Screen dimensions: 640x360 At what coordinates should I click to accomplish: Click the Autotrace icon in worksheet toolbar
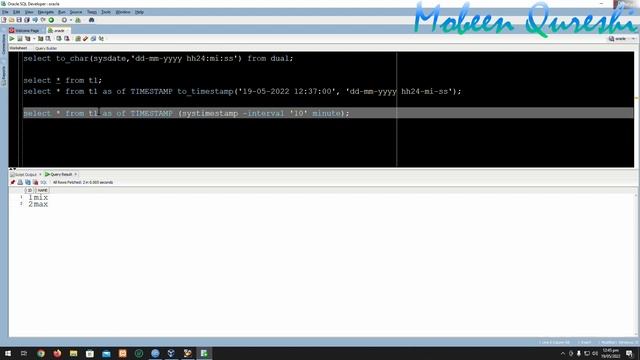click(x=40, y=39)
